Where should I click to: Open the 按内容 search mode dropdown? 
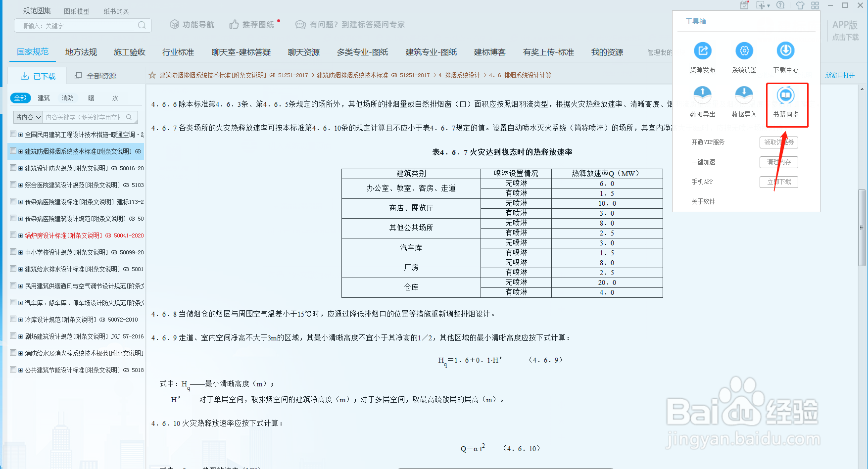[27, 117]
